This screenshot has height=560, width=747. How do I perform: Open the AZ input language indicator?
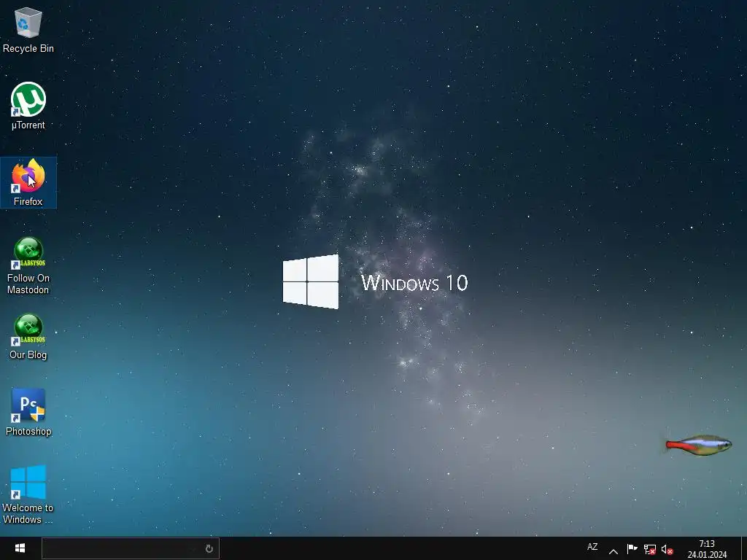pos(592,547)
